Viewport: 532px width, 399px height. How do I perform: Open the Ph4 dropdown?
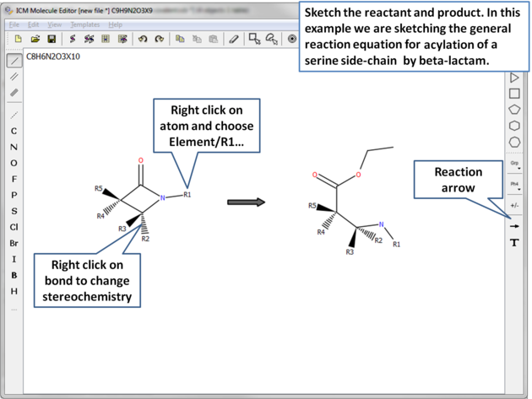[x=514, y=185]
